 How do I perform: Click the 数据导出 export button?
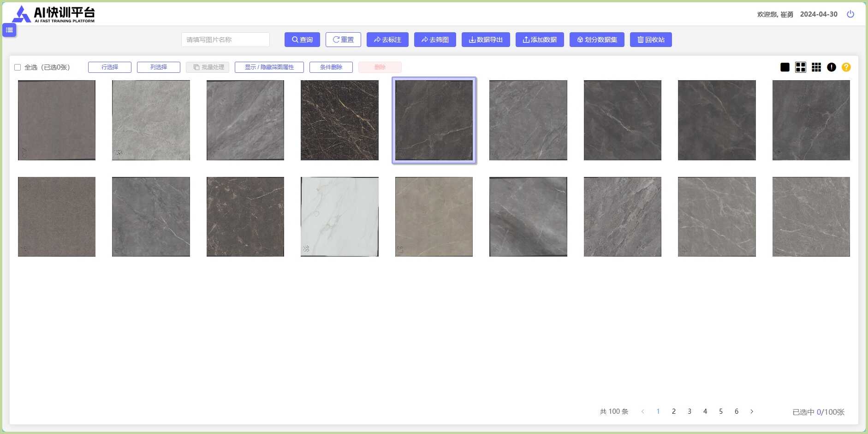pyautogui.click(x=485, y=40)
